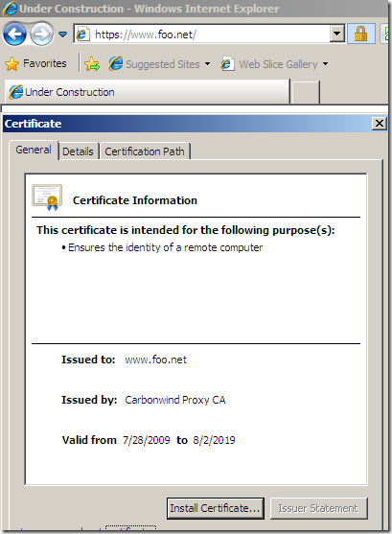Expand the address bar dropdown
The image size is (392, 534).
[x=336, y=34]
